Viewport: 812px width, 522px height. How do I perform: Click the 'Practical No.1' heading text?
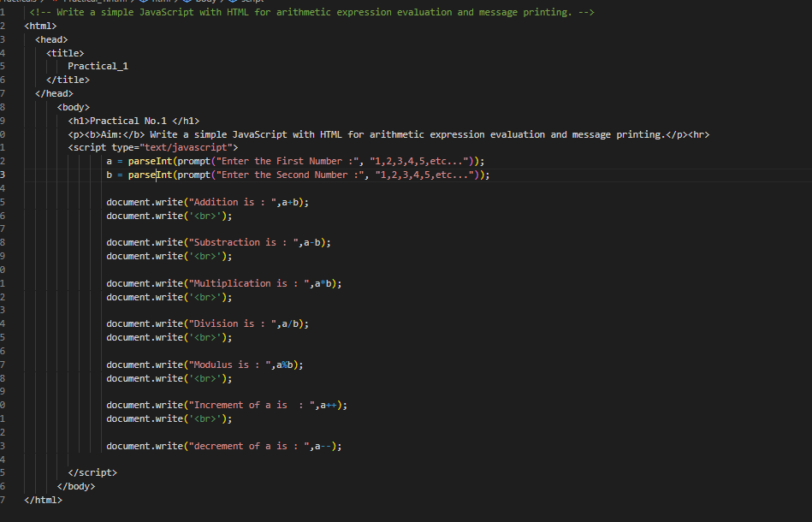coord(128,121)
